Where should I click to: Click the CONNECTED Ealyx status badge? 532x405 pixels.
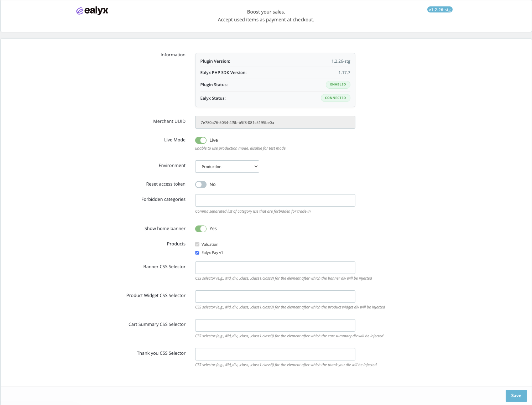coord(335,98)
